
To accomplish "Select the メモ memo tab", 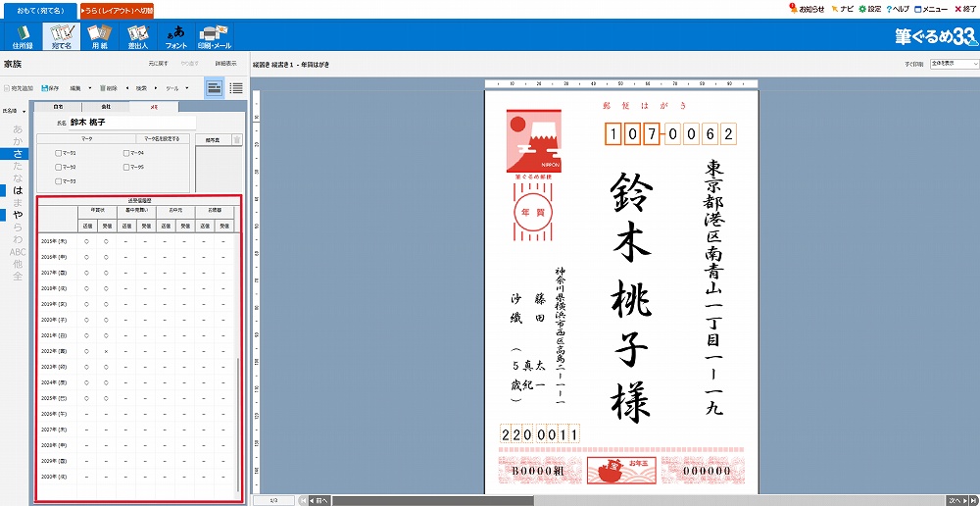I will (154, 107).
